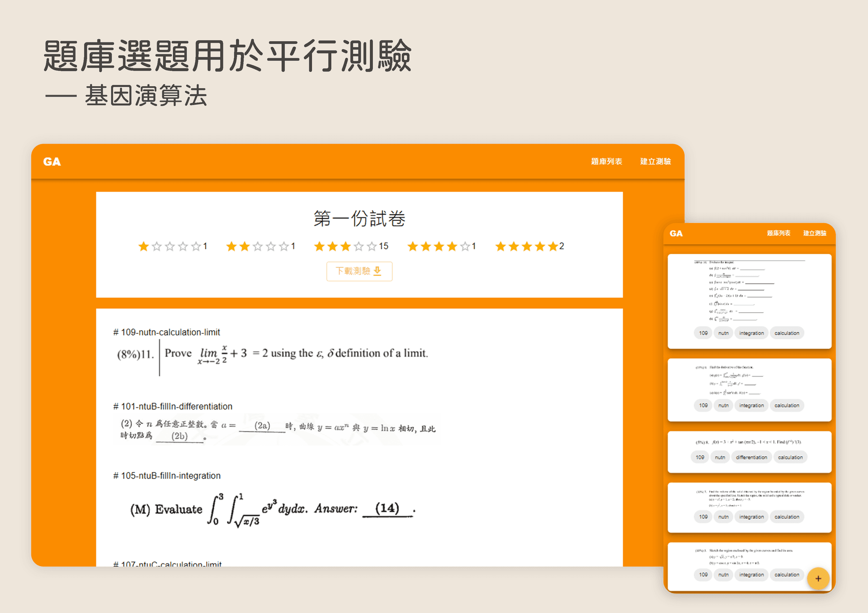This screenshot has height=613, width=868.
Task: Click integration tag on the Find derivative card
Action: (751, 405)
